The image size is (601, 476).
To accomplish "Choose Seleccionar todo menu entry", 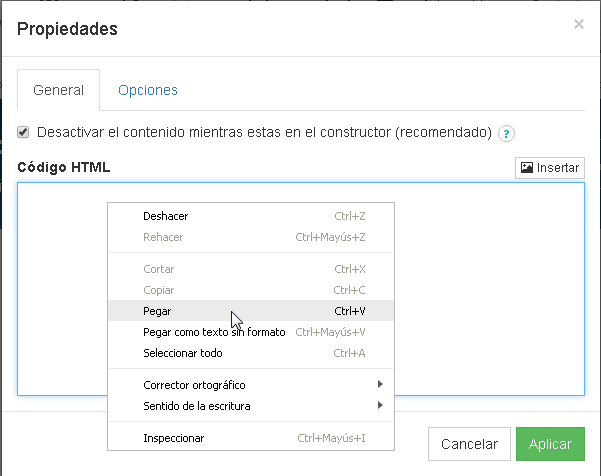I will tap(251, 353).
